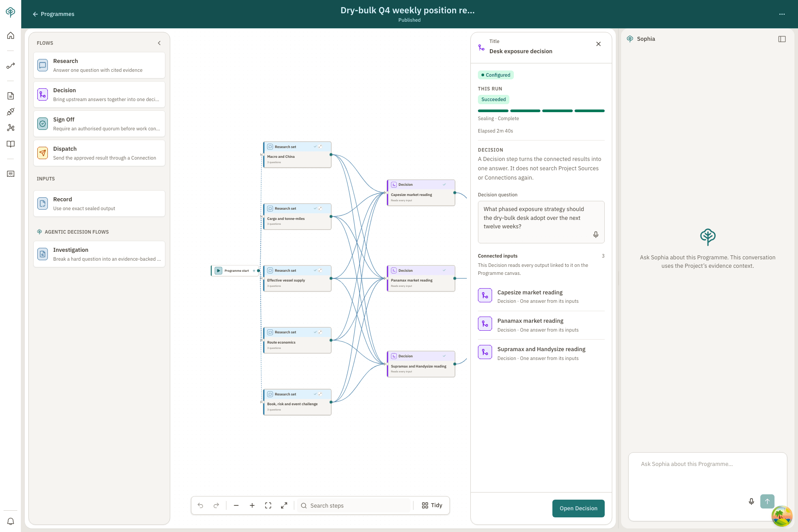
Task: Open the messages icon in left sidebar
Action: tap(11, 174)
